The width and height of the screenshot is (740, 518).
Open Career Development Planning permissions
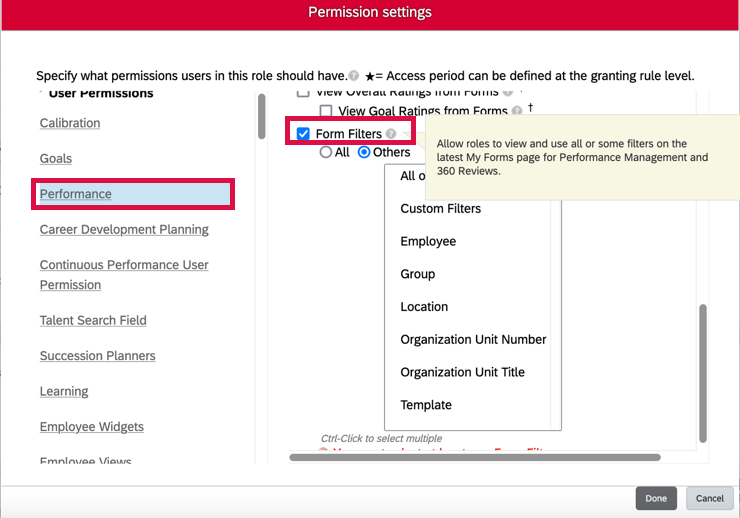(x=124, y=230)
